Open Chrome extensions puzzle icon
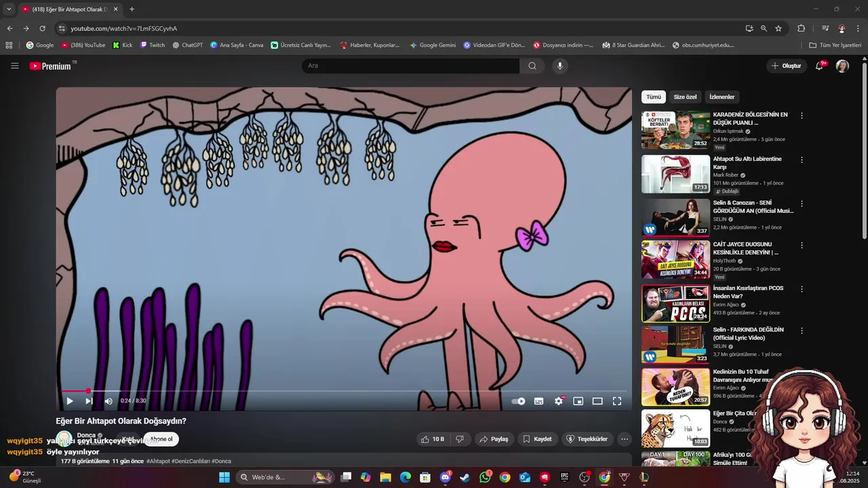Viewport: 868px width, 488px height. click(801, 28)
